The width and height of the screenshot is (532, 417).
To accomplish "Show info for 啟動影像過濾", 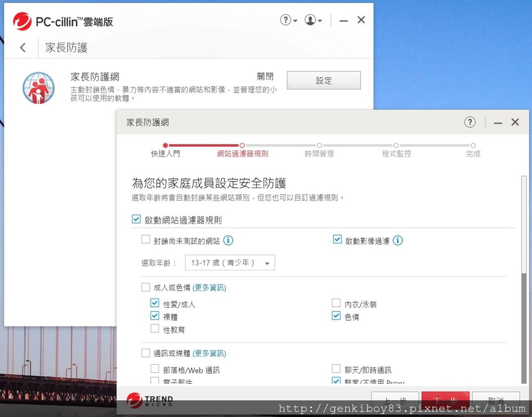I will 397,240.
